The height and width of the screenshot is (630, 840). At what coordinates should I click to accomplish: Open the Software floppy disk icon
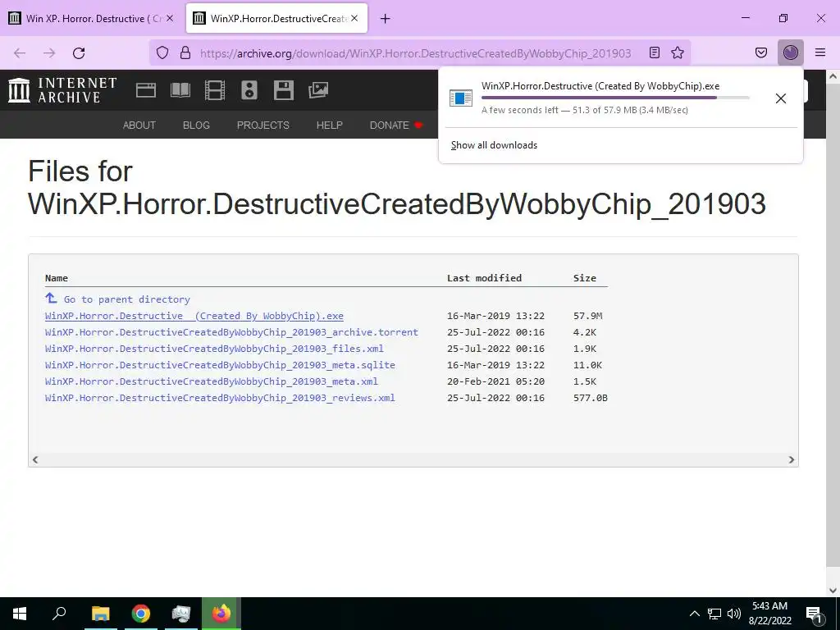[x=283, y=90]
